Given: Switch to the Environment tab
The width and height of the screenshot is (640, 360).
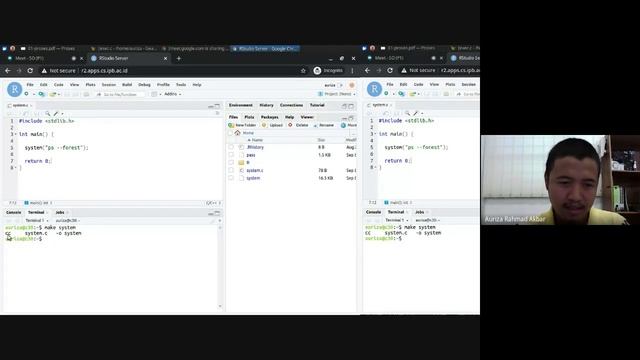Looking at the screenshot, I should click(240, 105).
